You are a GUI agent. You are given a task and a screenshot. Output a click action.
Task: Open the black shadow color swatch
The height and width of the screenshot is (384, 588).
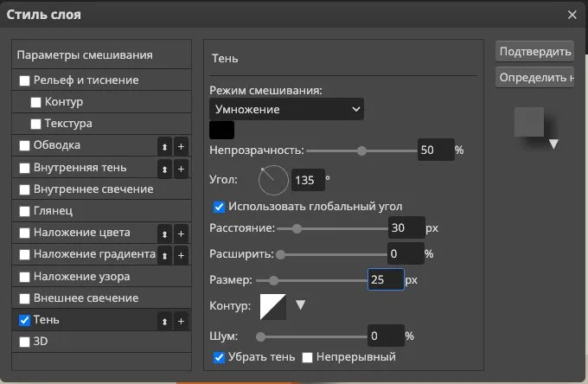[221, 130]
